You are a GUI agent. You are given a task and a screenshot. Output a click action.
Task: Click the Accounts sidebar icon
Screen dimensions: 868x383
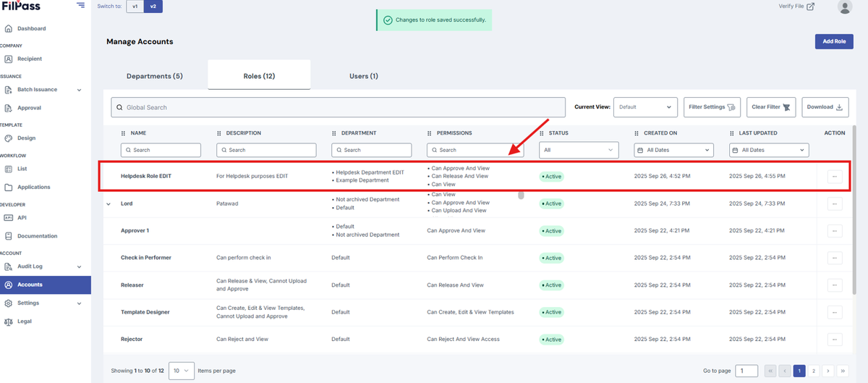(x=9, y=285)
